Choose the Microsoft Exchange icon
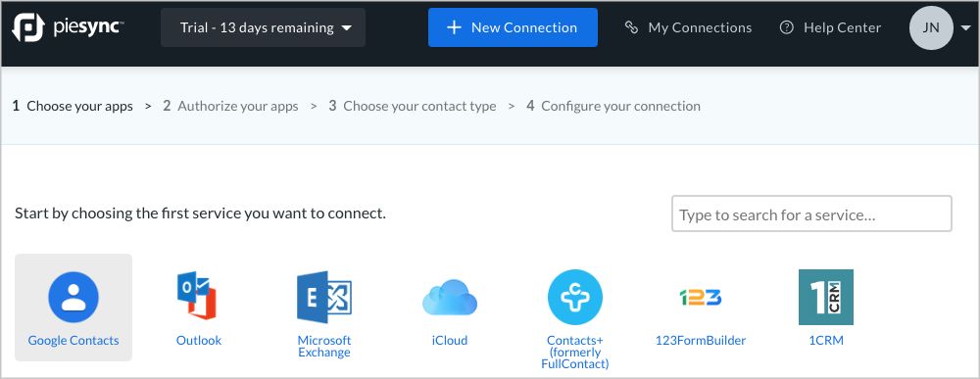 coord(323,297)
